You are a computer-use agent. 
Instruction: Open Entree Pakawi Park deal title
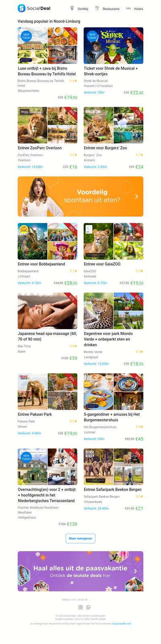35,414
